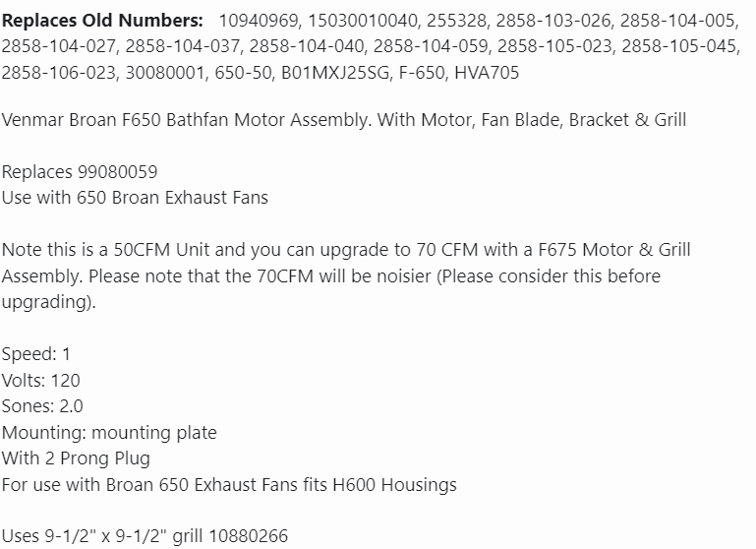
Task: Click the "Volts: 120" specification
Action: coord(41,380)
